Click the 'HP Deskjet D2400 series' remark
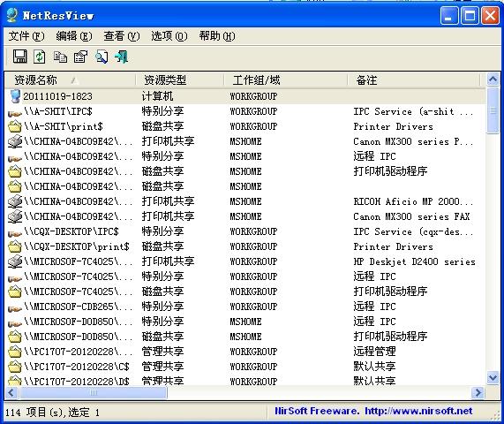The width and height of the screenshot is (504, 424). click(414, 261)
